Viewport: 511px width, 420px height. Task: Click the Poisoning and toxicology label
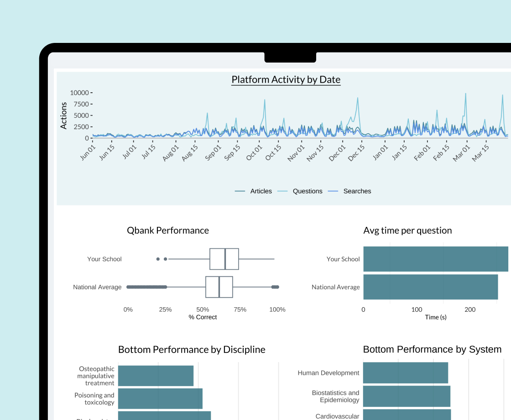[94, 399]
